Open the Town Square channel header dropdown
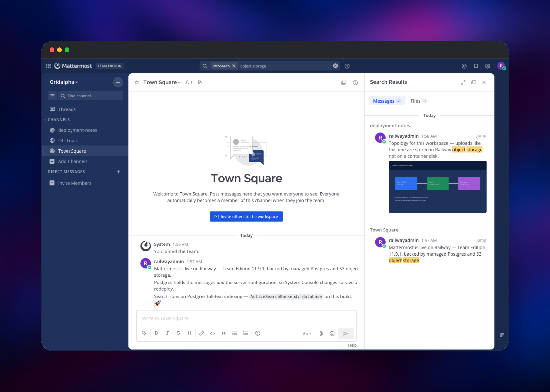The image size is (550, 392). click(x=162, y=82)
